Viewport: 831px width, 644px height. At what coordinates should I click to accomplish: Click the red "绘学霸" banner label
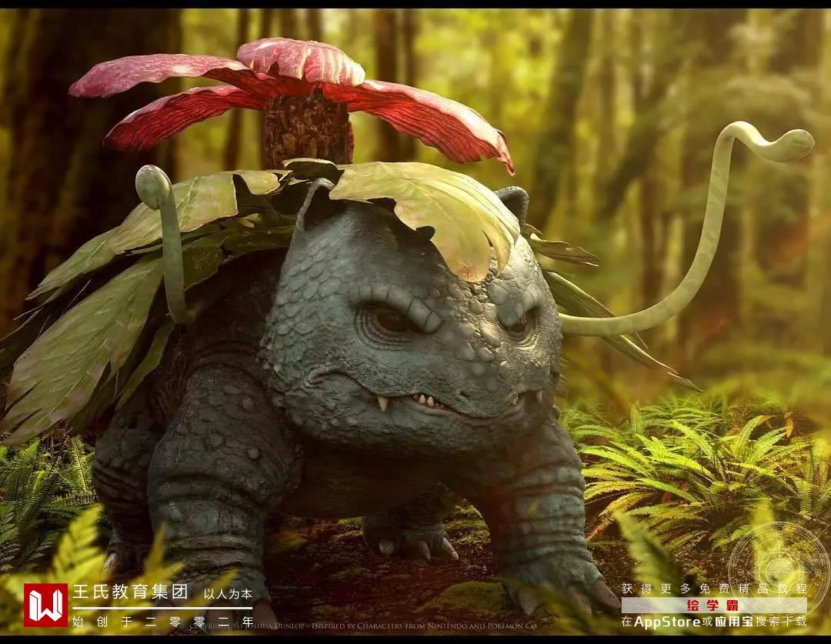(x=713, y=606)
